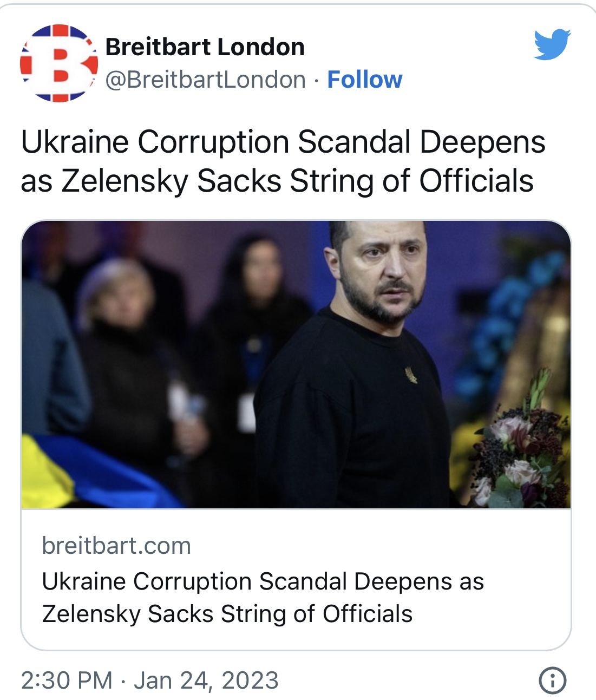Click the @BreitbartLondon handle
The width and height of the screenshot is (596, 700).
pos(205,80)
